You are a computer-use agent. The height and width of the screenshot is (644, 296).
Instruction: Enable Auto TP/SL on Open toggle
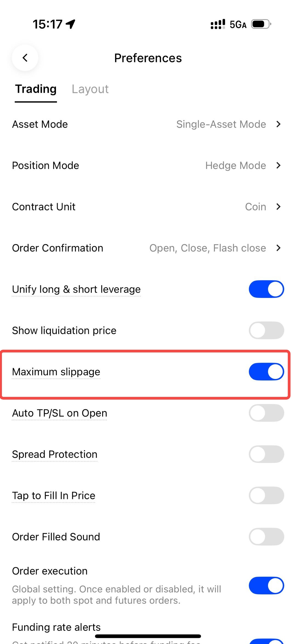pos(266,413)
